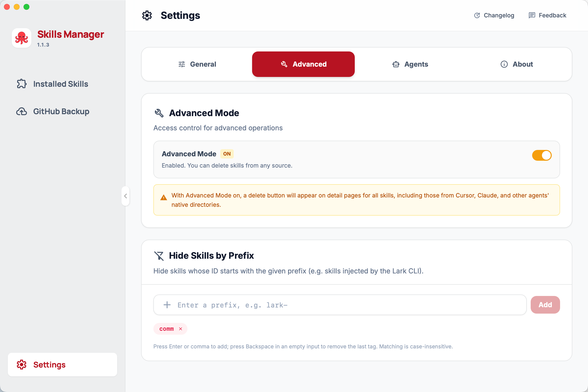Open GitHub Backup in the sidebar
The image size is (588, 392).
[61, 111]
